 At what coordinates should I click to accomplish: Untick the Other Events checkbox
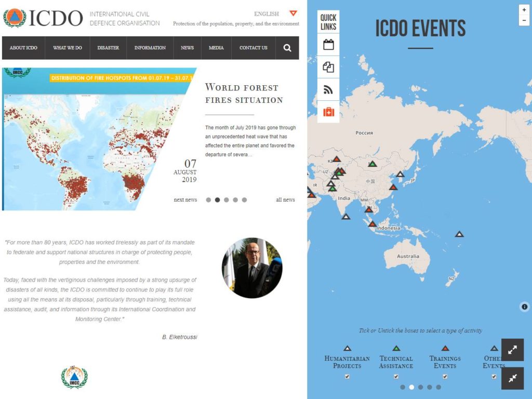pyautogui.click(x=494, y=376)
